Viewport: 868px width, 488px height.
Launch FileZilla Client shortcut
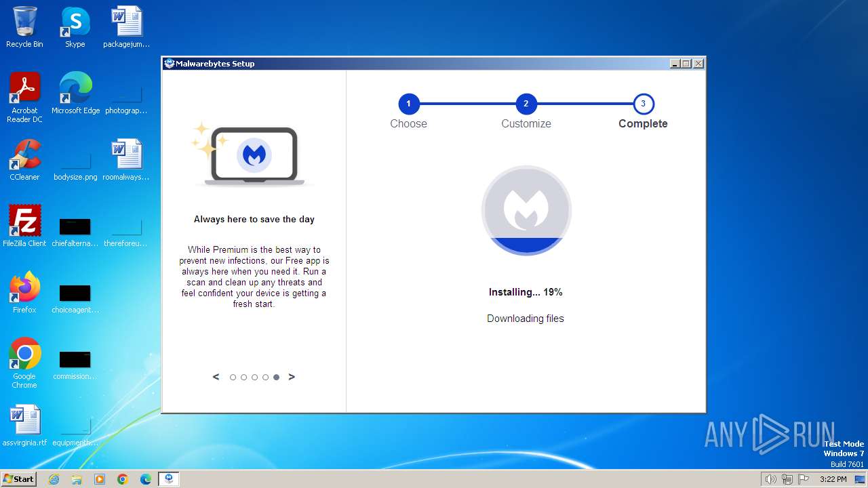point(24,226)
